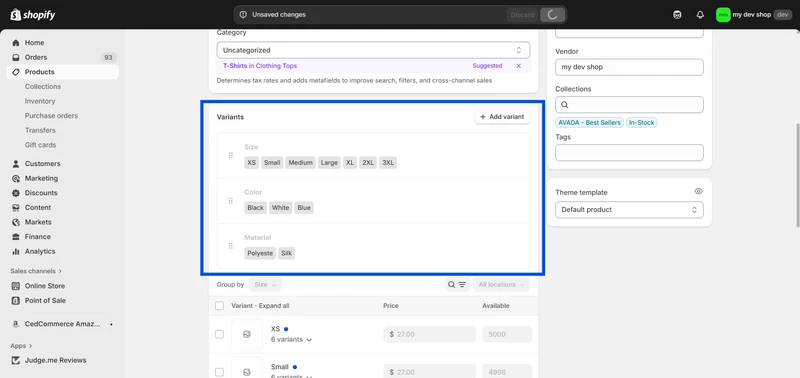
Task: Click the sidekick icon in the top bar
Action: 677,15
